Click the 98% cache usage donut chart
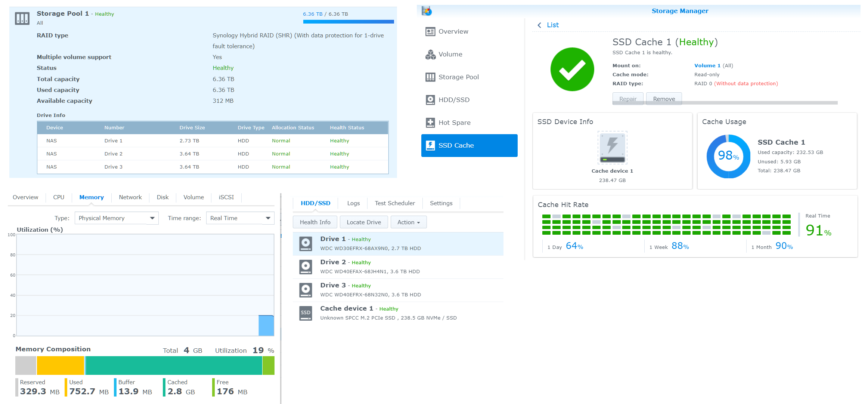The width and height of the screenshot is (868, 404). (728, 156)
